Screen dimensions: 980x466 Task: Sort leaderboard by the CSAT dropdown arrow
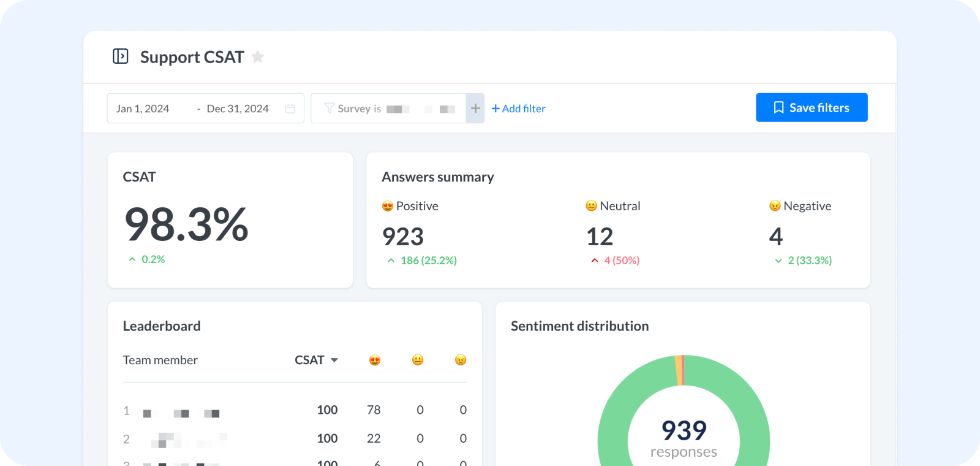[334, 360]
